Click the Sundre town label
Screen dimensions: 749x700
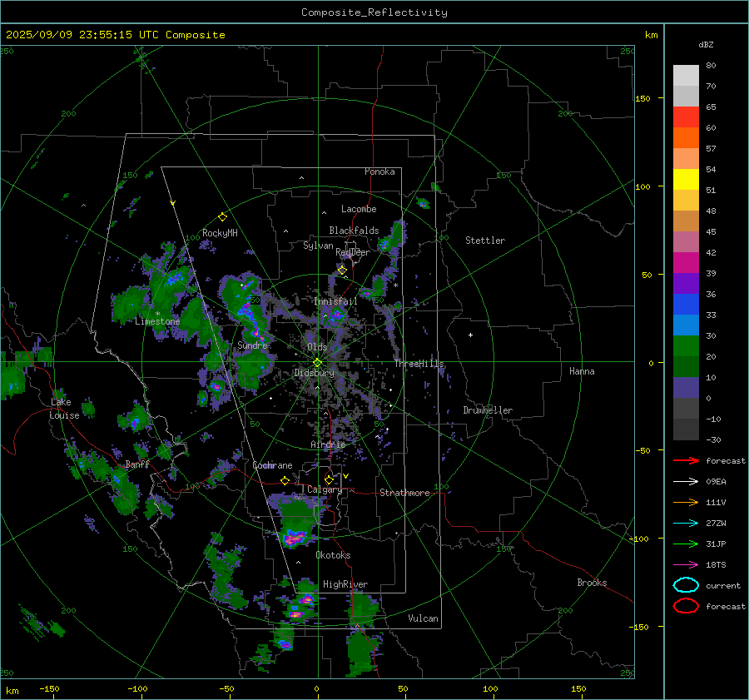pos(252,345)
